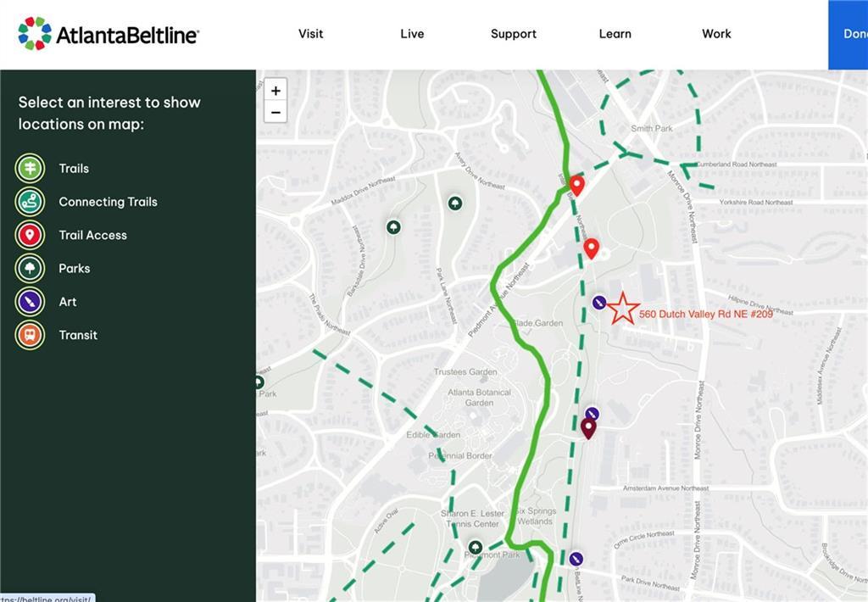
Task: Click the 'Select an interest' heading text
Action: tap(109, 113)
